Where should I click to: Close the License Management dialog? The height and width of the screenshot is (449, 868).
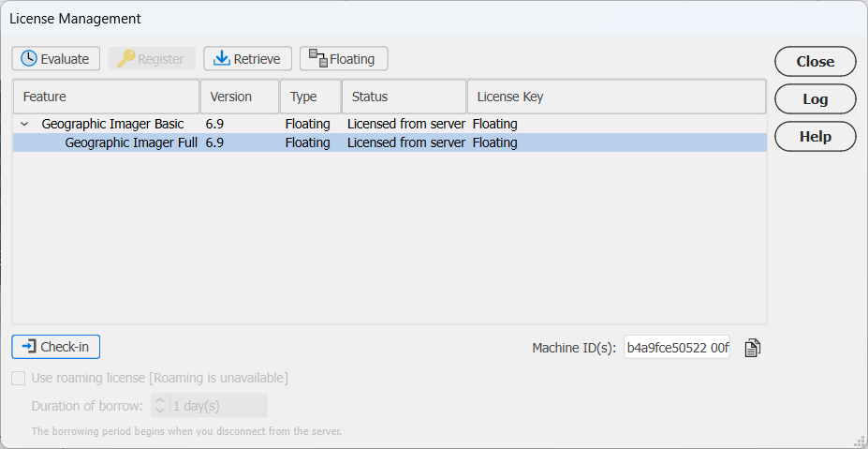pyautogui.click(x=816, y=62)
